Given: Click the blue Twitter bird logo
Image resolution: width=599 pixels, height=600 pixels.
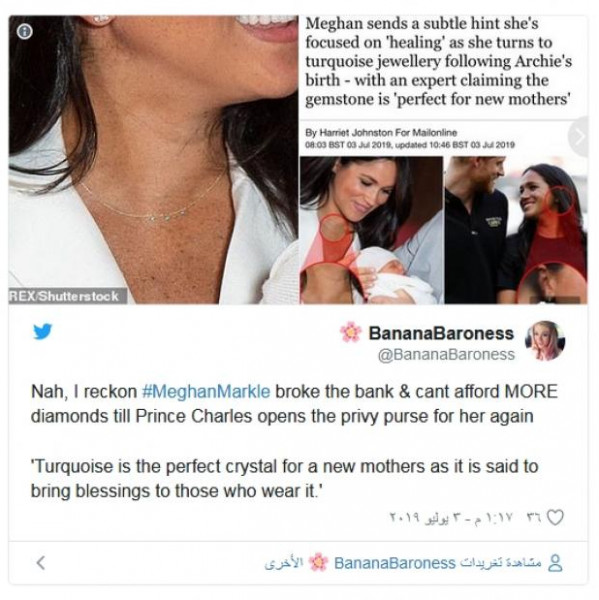Looking at the screenshot, I should point(42,332).
